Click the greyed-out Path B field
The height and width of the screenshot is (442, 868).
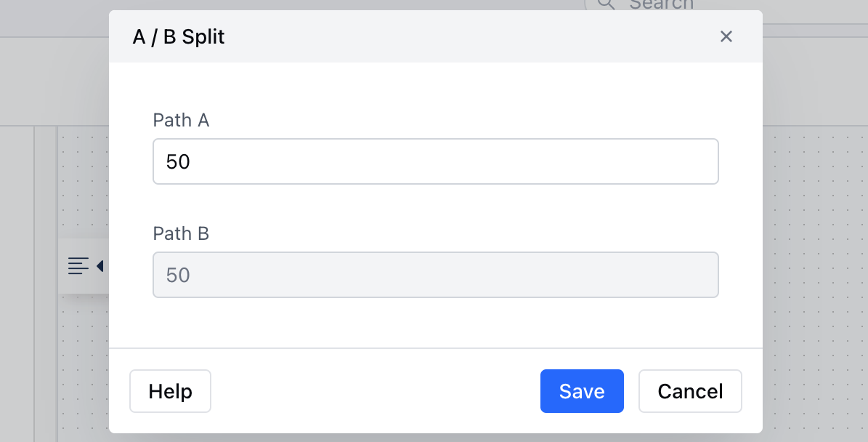(x=436, y=275)
